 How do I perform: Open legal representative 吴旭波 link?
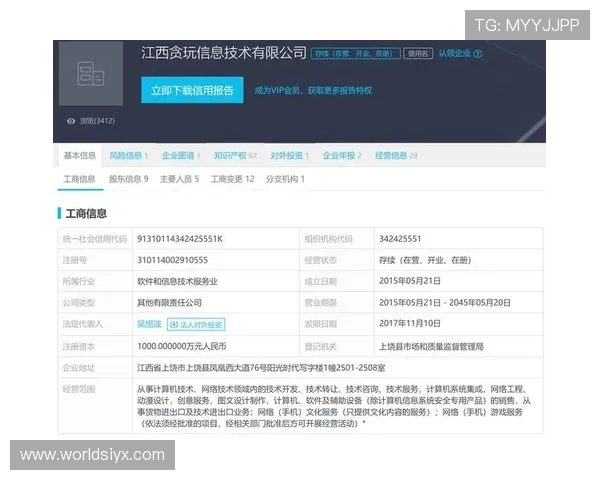click(149, 324)
